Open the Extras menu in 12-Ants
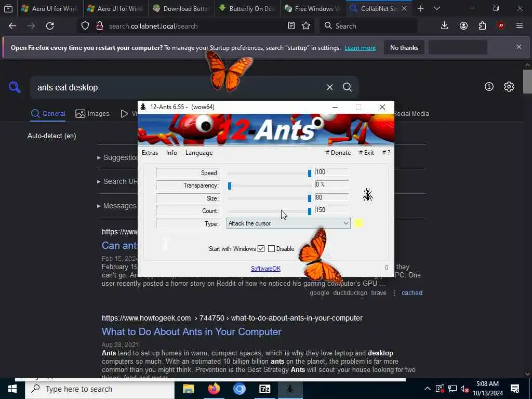Image resolution: width=532 pixels, height=399 pixels. point(150,153)
